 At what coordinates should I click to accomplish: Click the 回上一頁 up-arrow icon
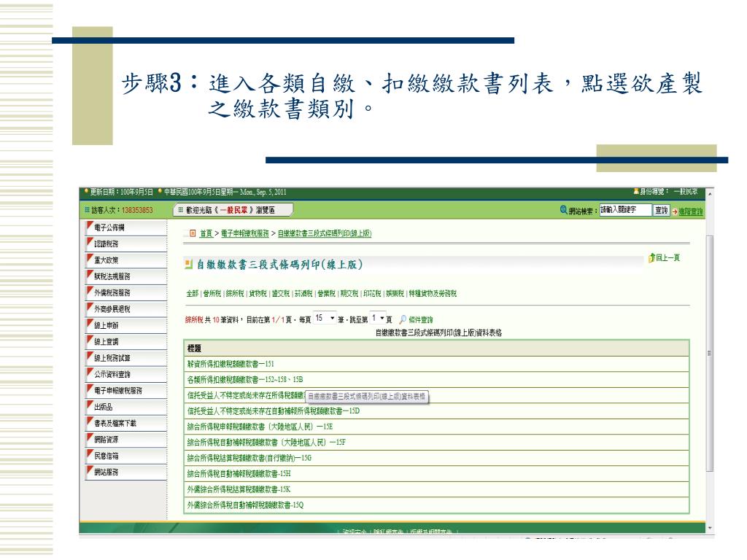click(x=651, y=258)
